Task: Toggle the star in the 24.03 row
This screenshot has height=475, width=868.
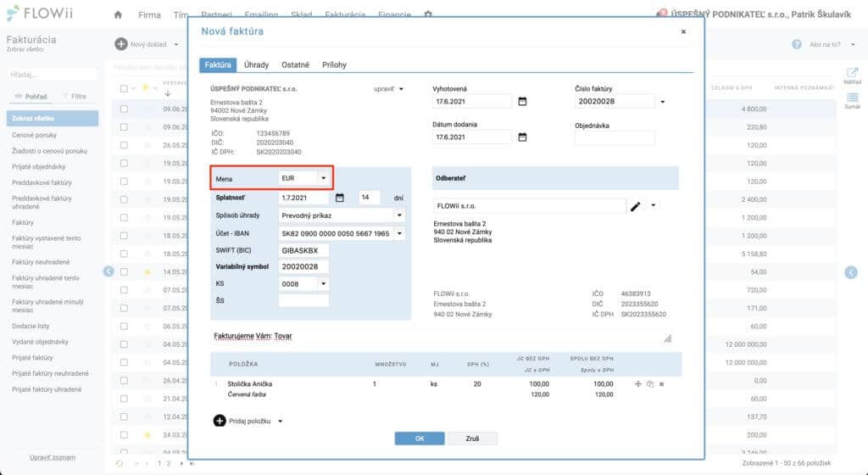Action: point(147,434)
